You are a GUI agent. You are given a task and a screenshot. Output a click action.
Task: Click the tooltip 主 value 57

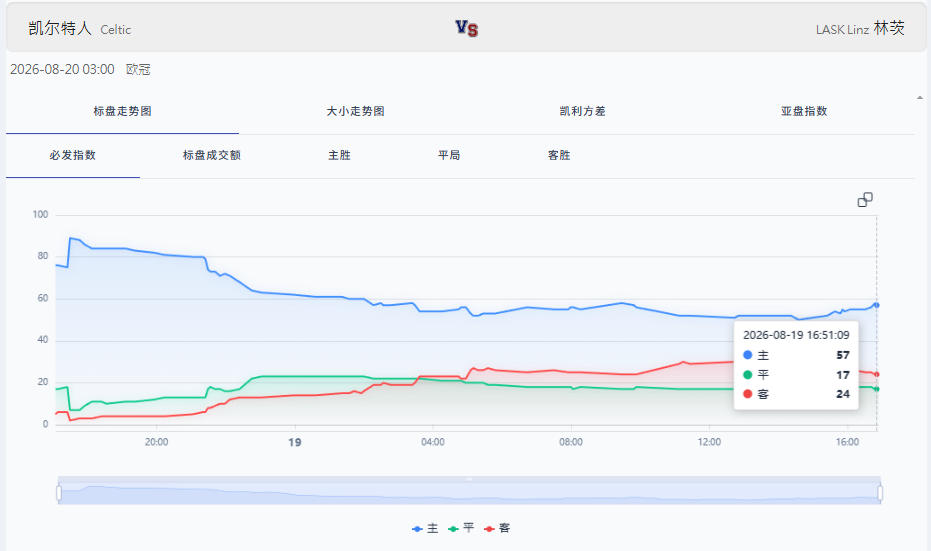click(x=843, y=355)
